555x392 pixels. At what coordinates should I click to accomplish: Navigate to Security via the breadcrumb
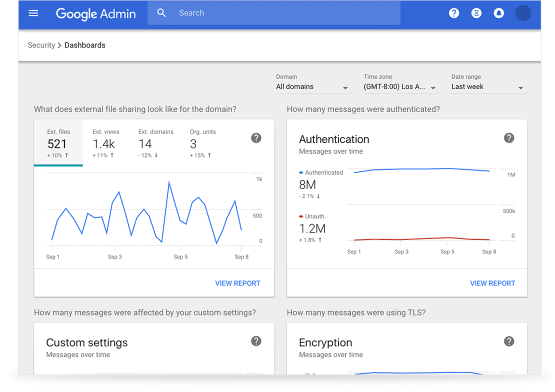(41, 45)
